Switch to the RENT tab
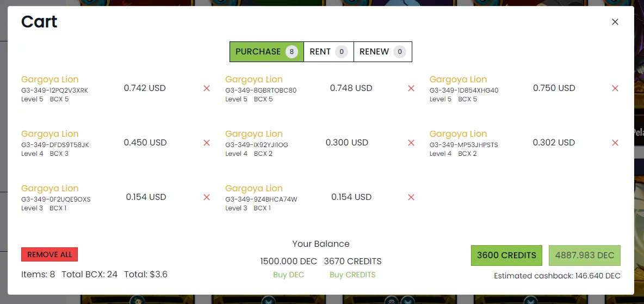Viewport: 644px width, 304px height. pyautogui.click(x=329, y=52)
